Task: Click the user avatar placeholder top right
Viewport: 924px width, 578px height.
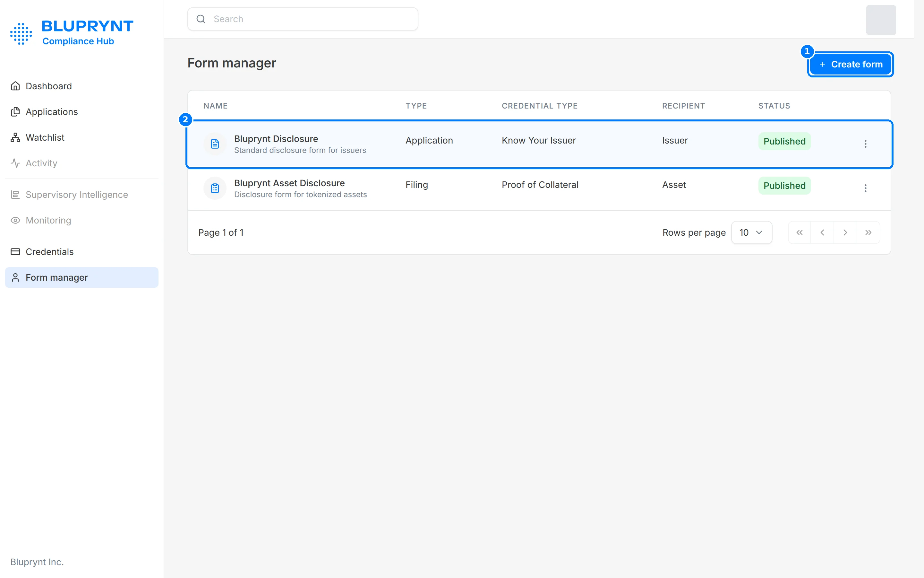Action: click(x=881, y=20)
